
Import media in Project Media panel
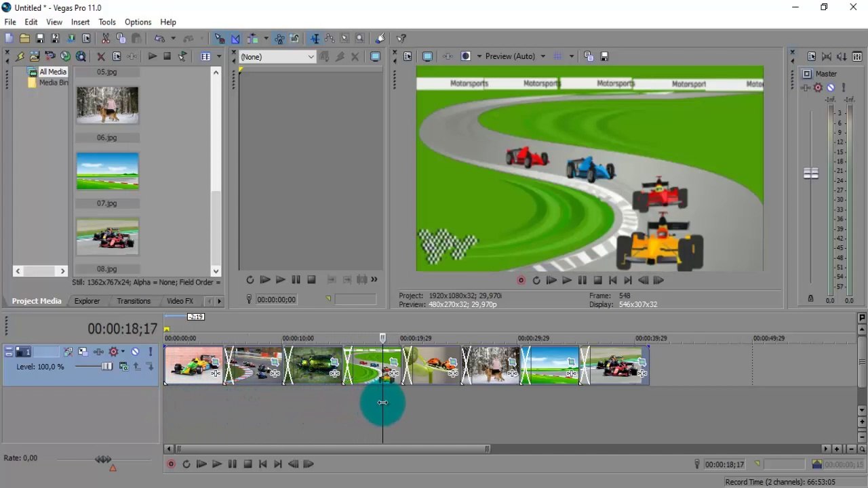[35, 57]
